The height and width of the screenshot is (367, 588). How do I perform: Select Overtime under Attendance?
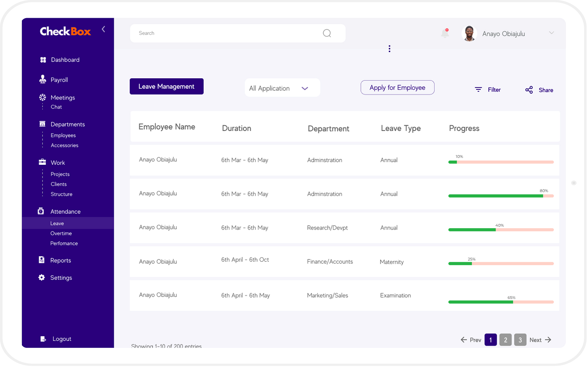(x=61, y=233)
